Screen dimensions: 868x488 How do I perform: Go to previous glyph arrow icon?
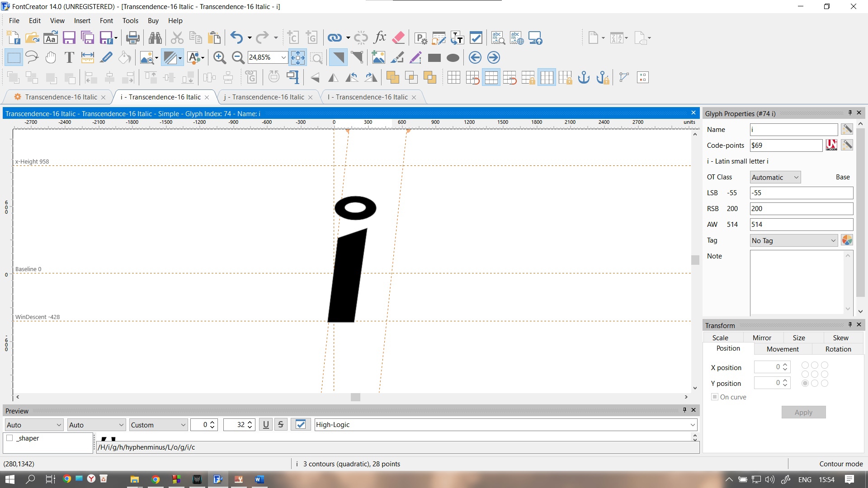[x=475, y=57]
